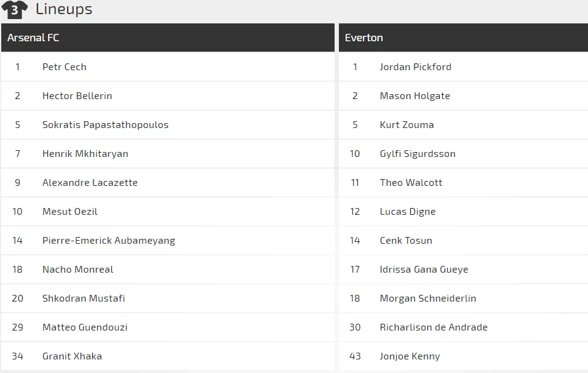Select Gylfi Sigurdsson in Everton's lineup

(418, 154)
